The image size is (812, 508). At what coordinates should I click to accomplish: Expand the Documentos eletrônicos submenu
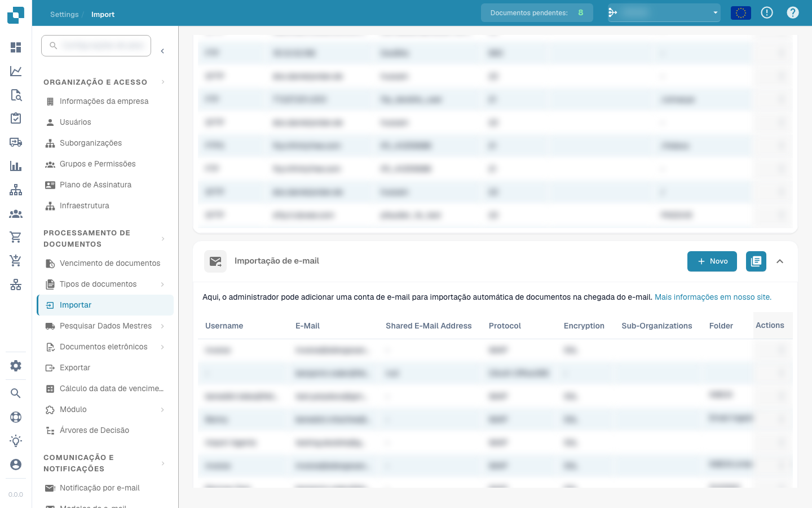162,347
